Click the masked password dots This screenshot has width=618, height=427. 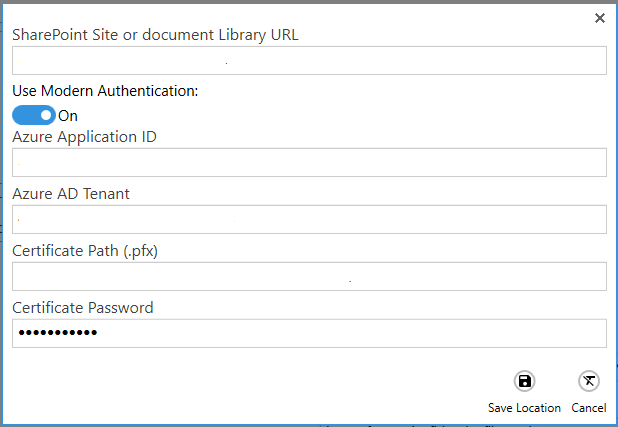pos(58,333)
